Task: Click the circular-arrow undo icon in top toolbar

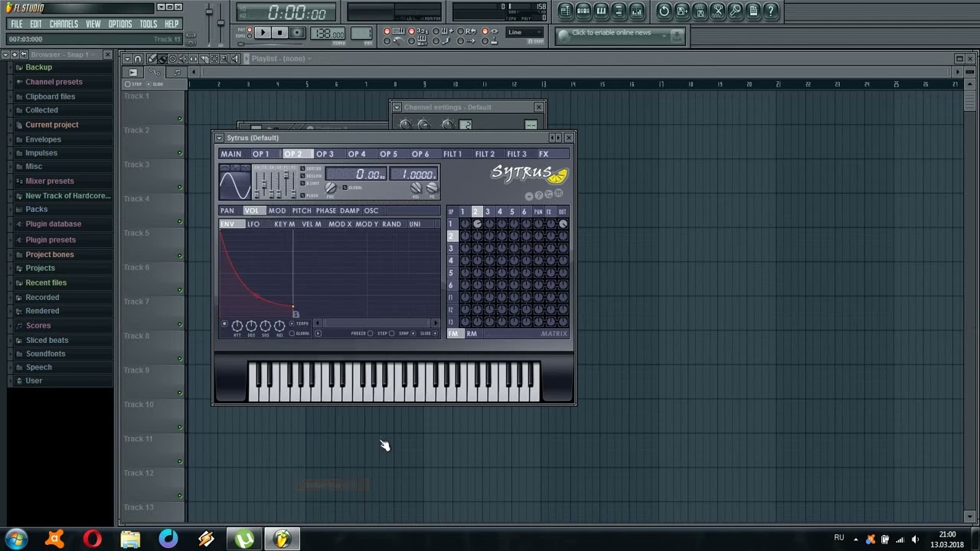Action: point(664,11)
